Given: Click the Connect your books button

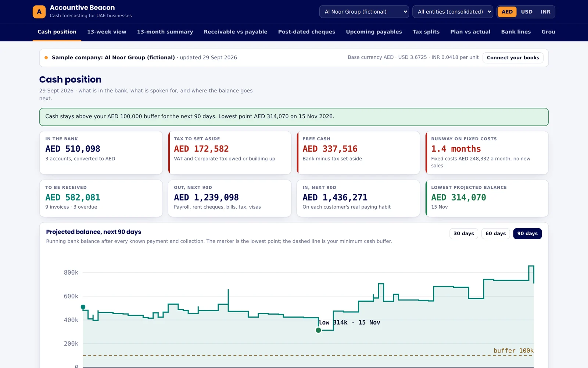Looking at the screenshot, I should [513, 58].
